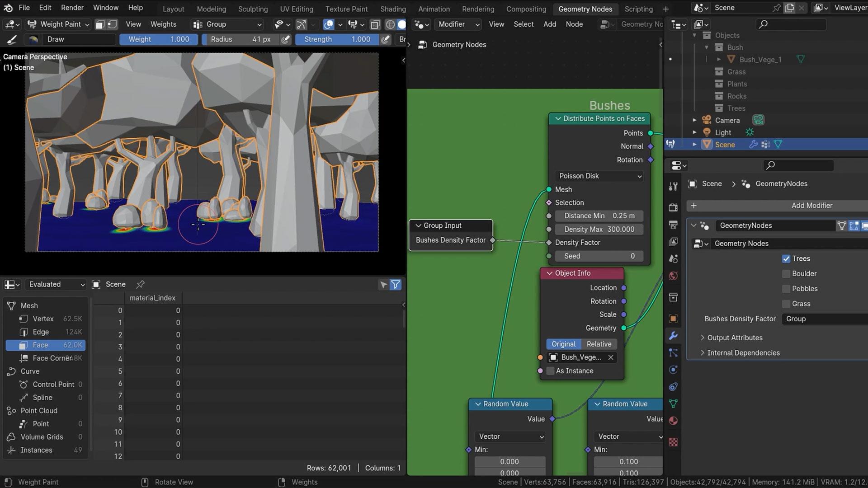This screenshot has height=488, width=868.
Task: Uncheck the Trees checkbox
Action: pos(786,259)
